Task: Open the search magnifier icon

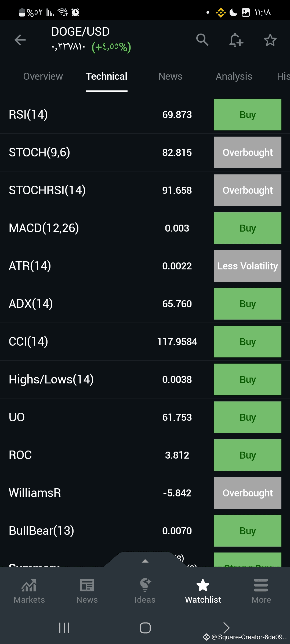Action: [202, 40]
